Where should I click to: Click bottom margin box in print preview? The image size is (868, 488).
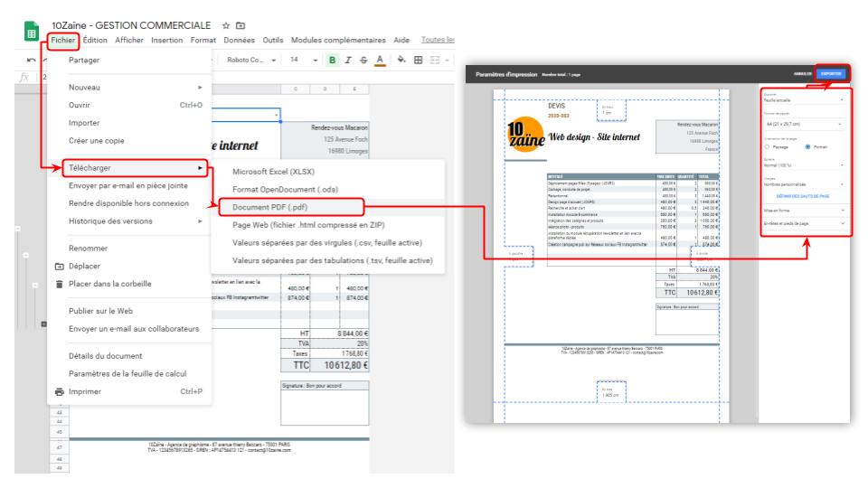611,391
